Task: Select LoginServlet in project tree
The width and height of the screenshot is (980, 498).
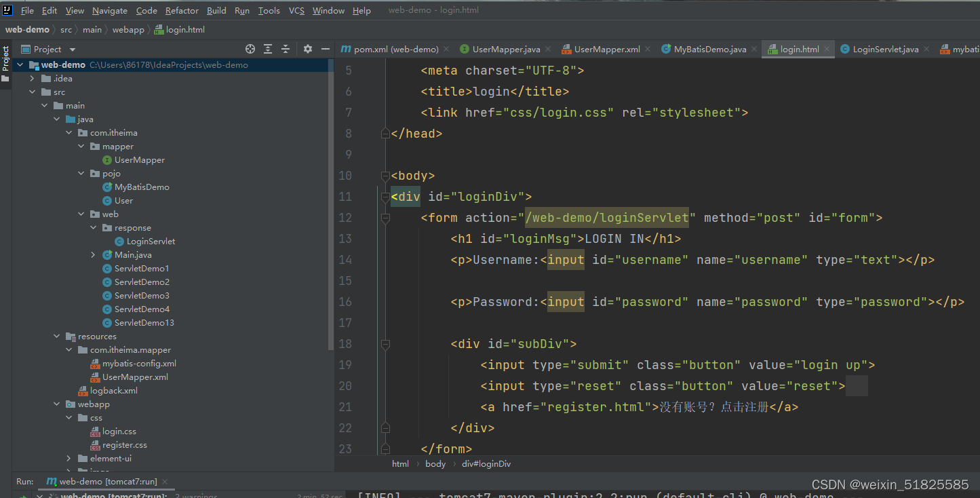Action: pos(151,242)
